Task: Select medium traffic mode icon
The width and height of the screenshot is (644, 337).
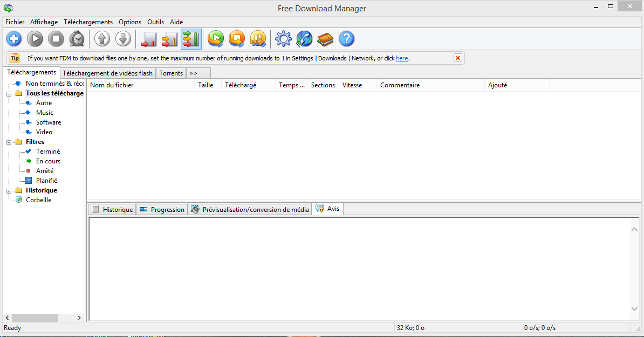Action: (x=169, y=39)
